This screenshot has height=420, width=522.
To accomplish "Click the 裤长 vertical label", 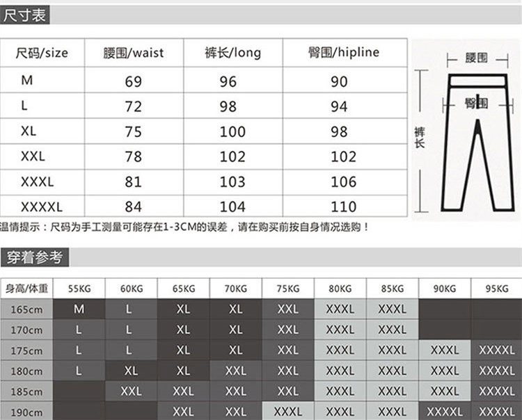I will [x=420, y=138].
